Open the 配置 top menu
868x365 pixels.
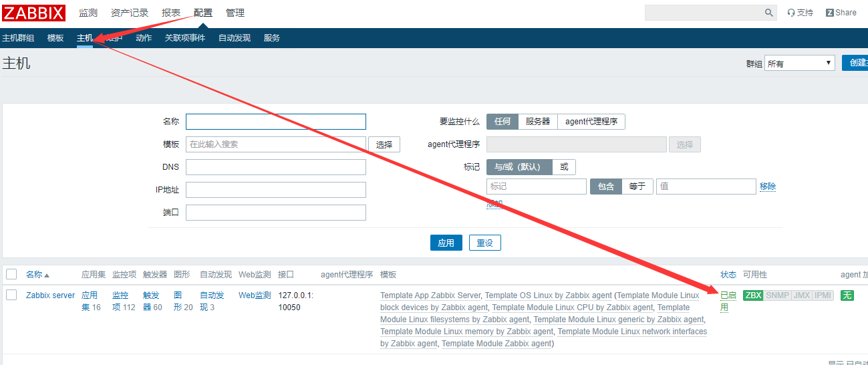tap(203, 13)
